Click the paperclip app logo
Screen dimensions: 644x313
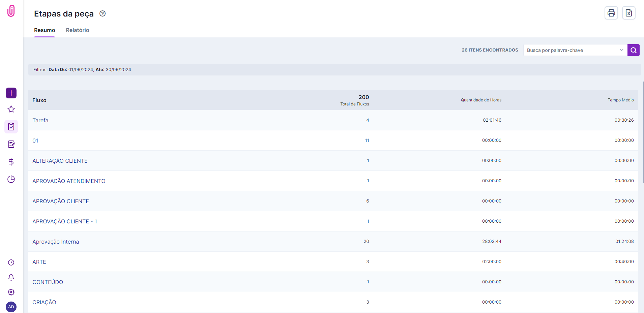pos(11,11)
